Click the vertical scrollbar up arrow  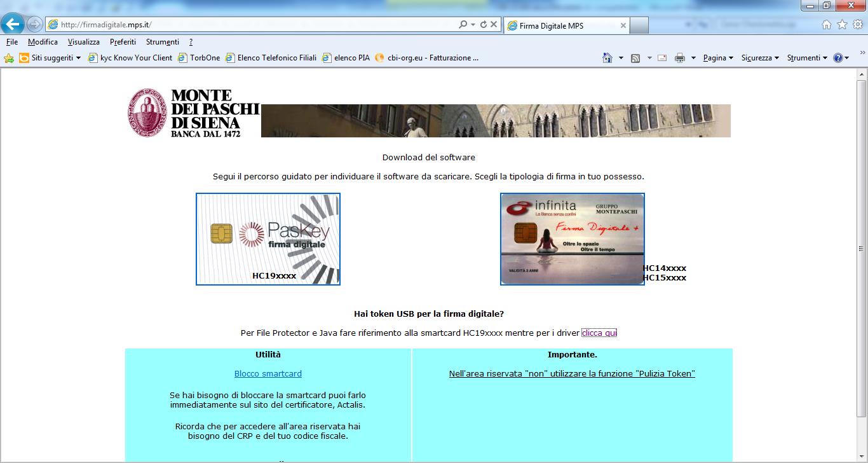(x=862, y=74)
